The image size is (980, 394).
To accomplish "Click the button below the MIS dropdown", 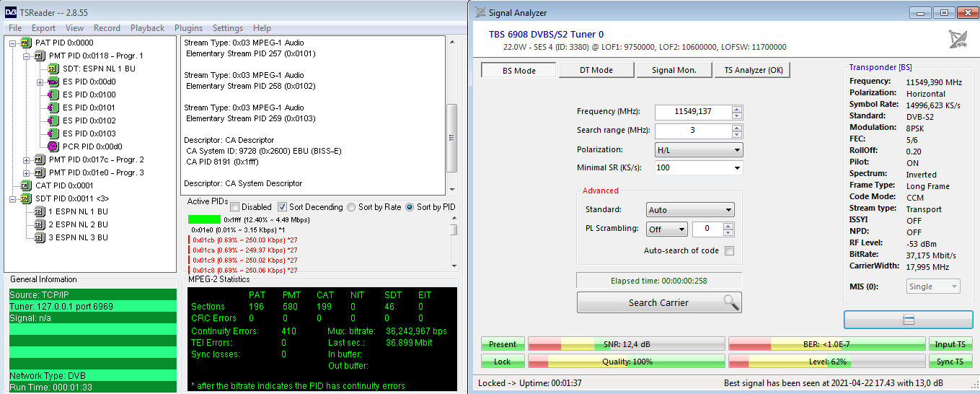I will pos(909,319).
